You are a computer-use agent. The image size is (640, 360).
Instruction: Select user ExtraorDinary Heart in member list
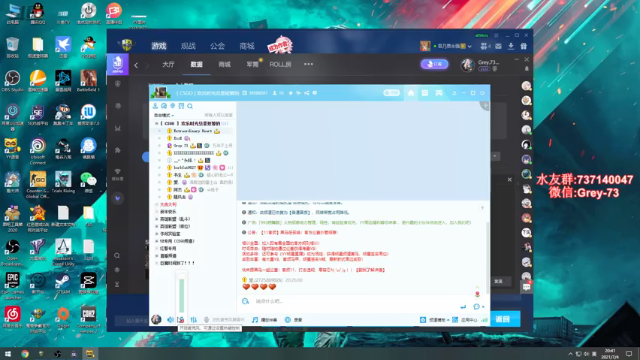coord(193,131)
